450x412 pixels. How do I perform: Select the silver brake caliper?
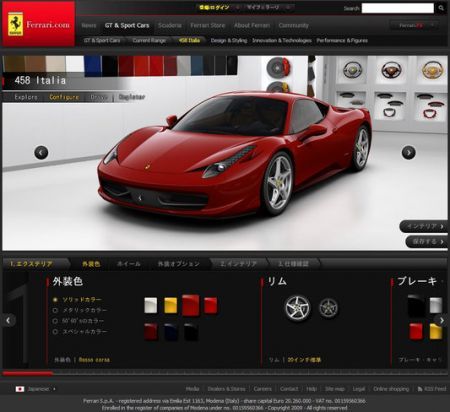pyautogui.click(x=436, y=305)
